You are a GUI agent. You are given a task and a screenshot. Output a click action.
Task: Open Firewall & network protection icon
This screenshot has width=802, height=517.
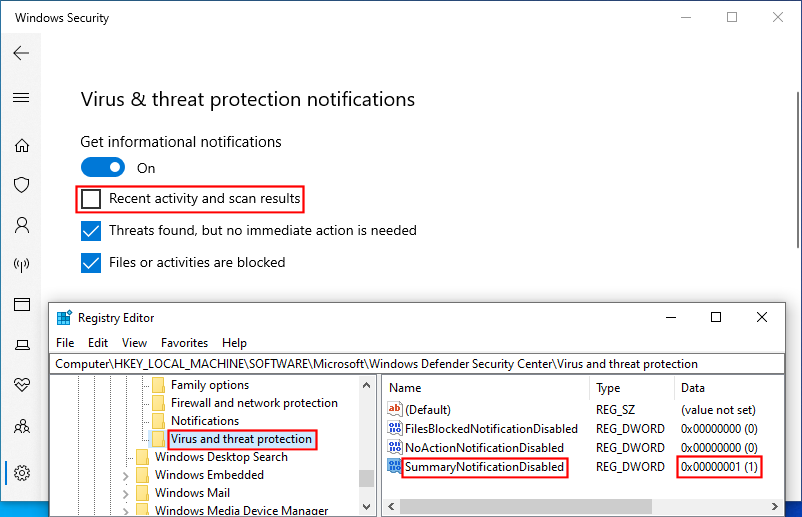tap(21, 265)
